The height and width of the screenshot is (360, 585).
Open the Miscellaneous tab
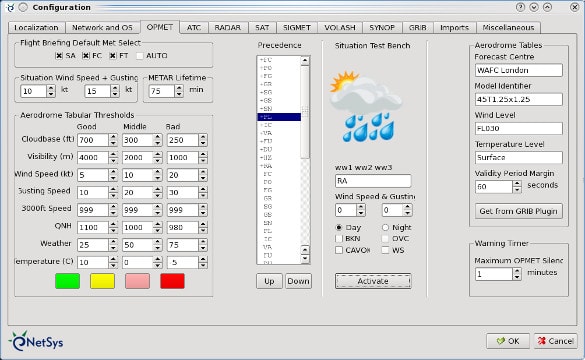pyautogui.click(x=508, y=28)
